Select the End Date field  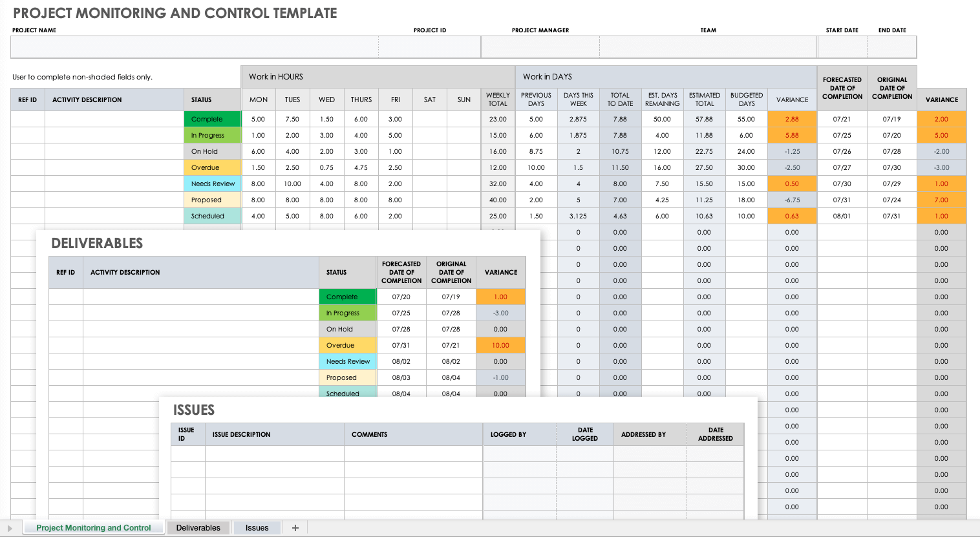[892, 47]
